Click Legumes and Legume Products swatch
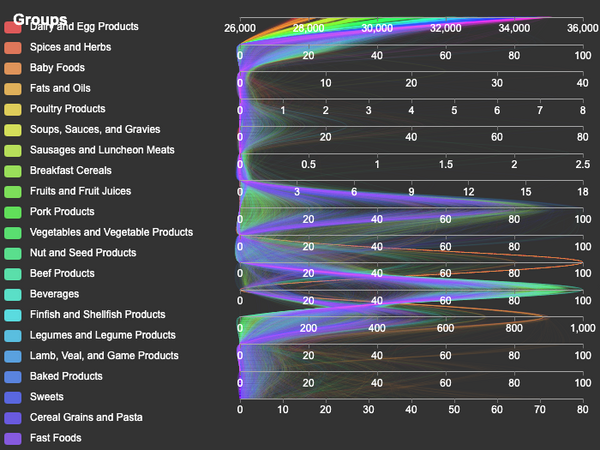The height and width of the screenshot is (450, 600). pos(13,336)
